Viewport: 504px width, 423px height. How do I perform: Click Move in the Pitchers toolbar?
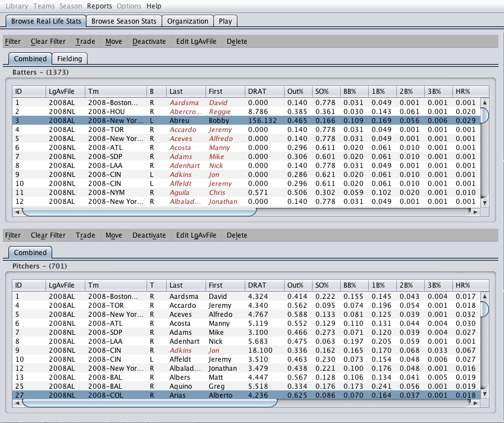[114, 235]
